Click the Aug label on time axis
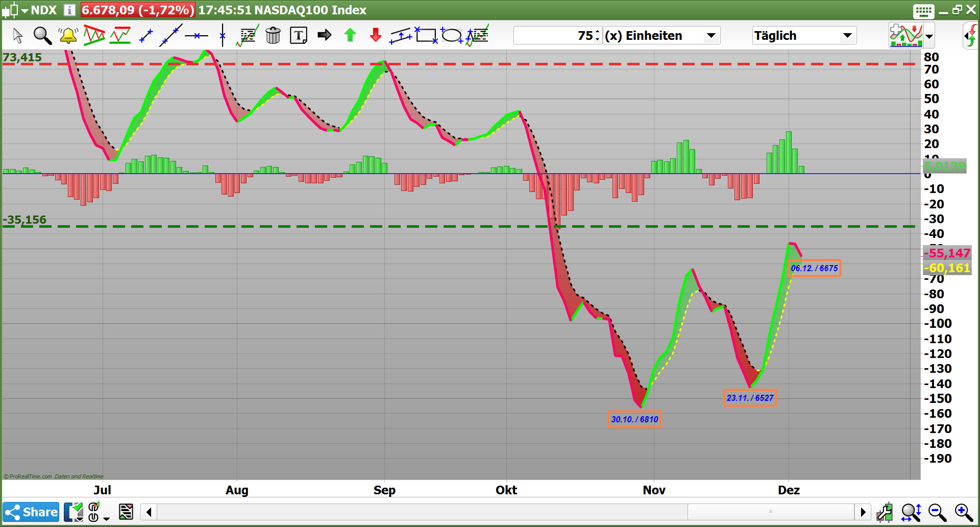Viewport: 980px width, 527px height. click(237, 490)
